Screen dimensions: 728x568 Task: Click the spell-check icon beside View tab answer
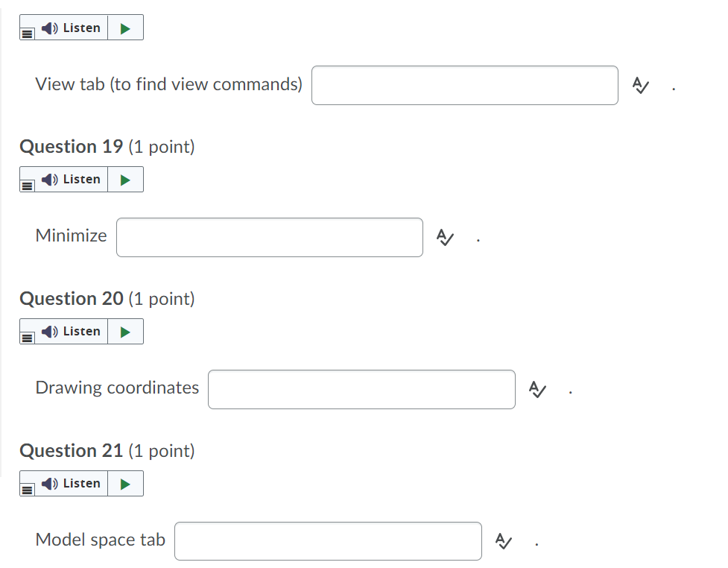pyautogui.click(x=639, y=85)
